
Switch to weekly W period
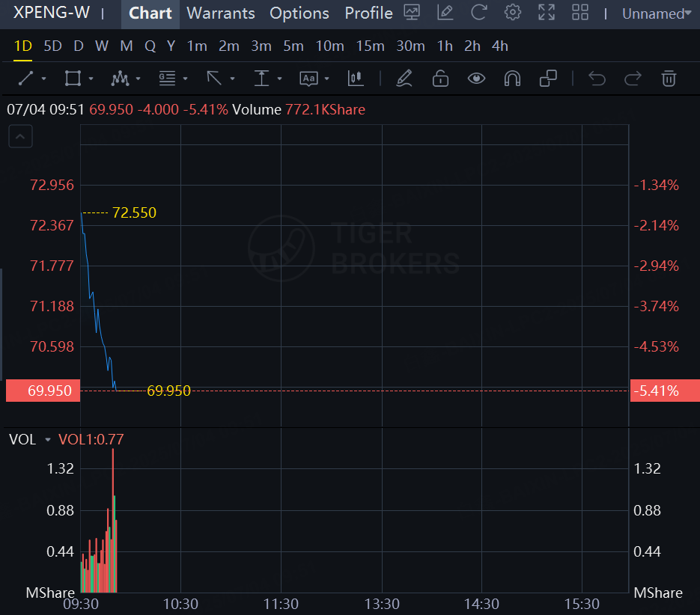[102, 46]
